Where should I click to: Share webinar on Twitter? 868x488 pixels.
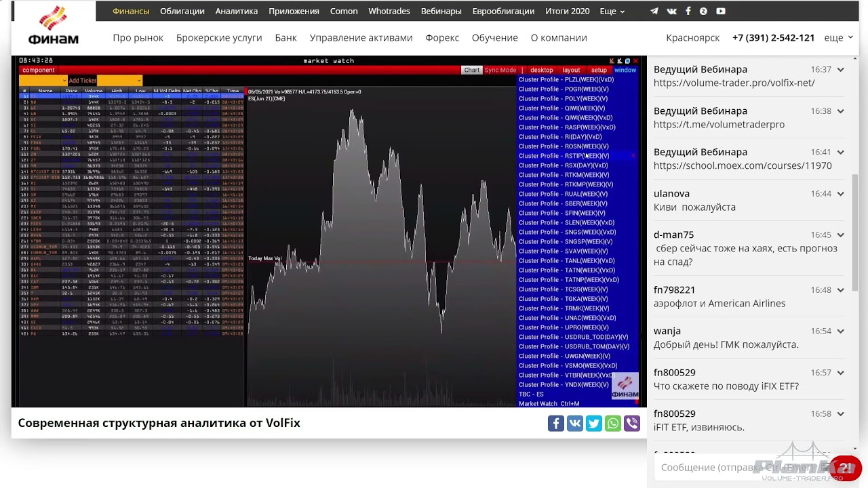594,424
